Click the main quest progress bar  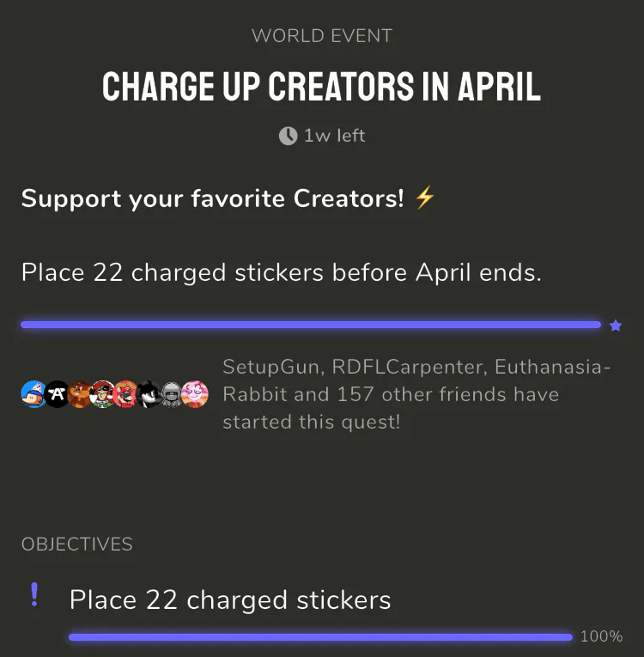(311, 325)
